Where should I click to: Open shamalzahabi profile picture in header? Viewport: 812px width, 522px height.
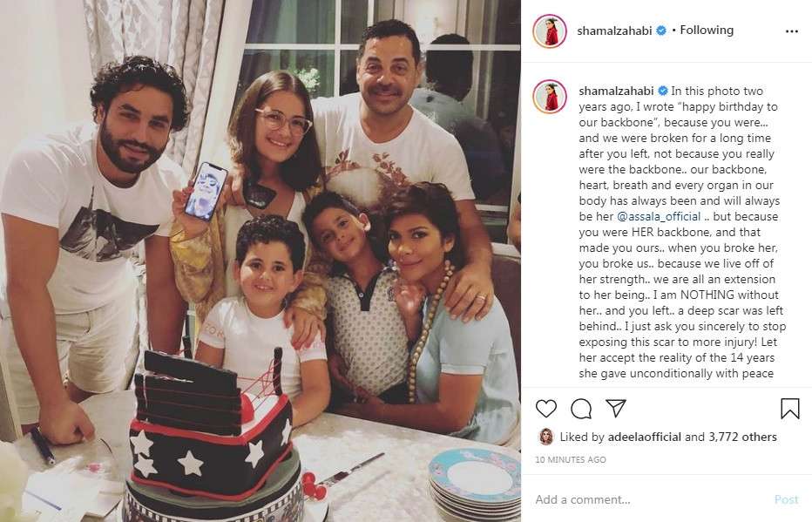(x=550, y=31)
